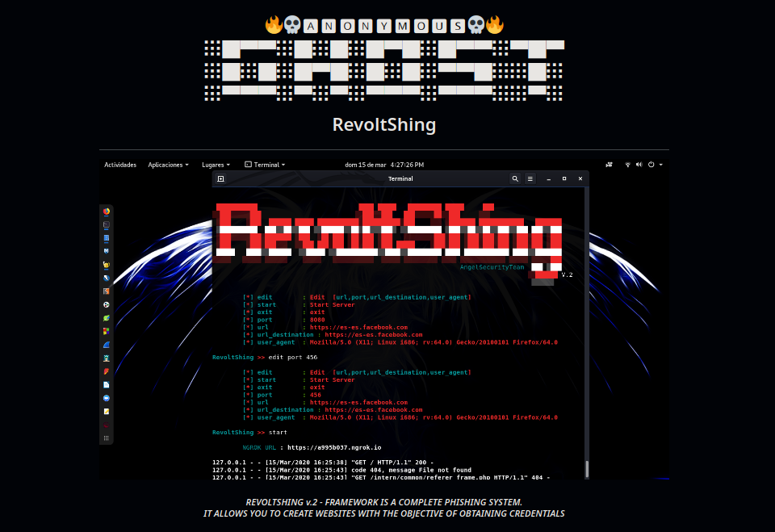Expand the Aplicaciones menu
The height and width of the screenshot is (532, 775).
pyautogui.click(x=168, y=164)
